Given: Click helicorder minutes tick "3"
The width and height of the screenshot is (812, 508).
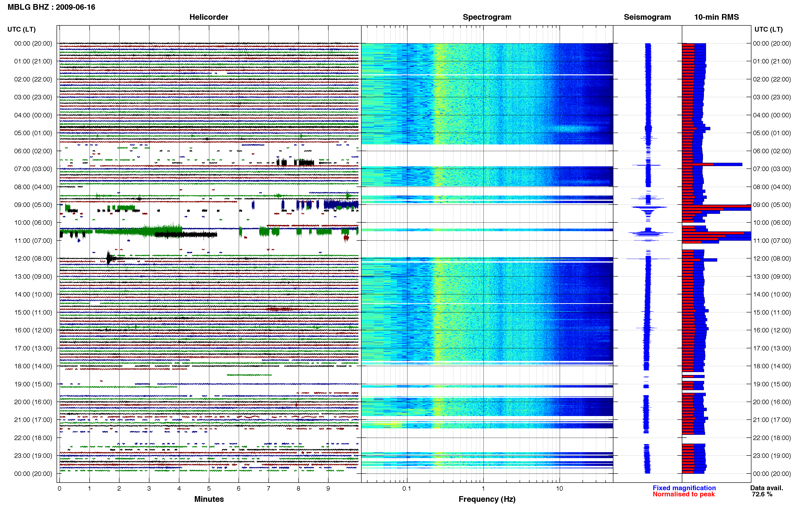Looking at the screenshot, I should 149,489.
